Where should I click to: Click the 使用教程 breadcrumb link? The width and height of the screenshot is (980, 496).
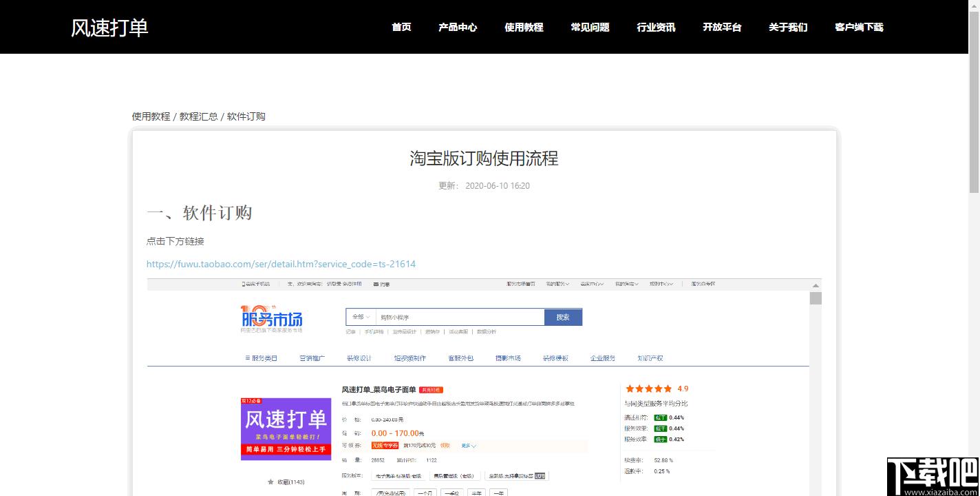pos(151,116)
